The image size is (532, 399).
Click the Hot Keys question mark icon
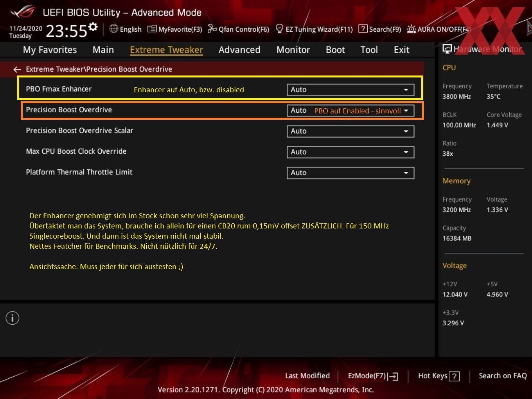tap(454, 376)
